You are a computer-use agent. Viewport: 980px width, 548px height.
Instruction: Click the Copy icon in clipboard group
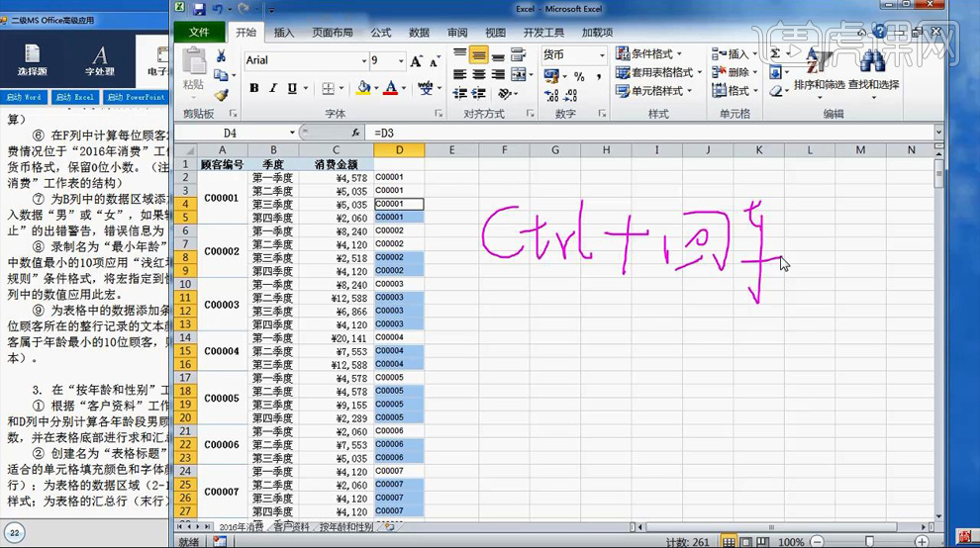point(221,75)
